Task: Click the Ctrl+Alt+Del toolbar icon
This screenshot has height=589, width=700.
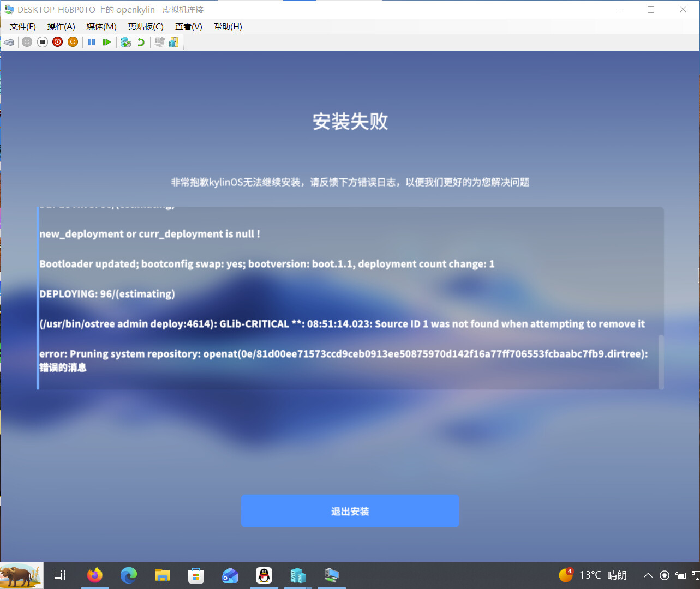Action: tap(9, 42)
